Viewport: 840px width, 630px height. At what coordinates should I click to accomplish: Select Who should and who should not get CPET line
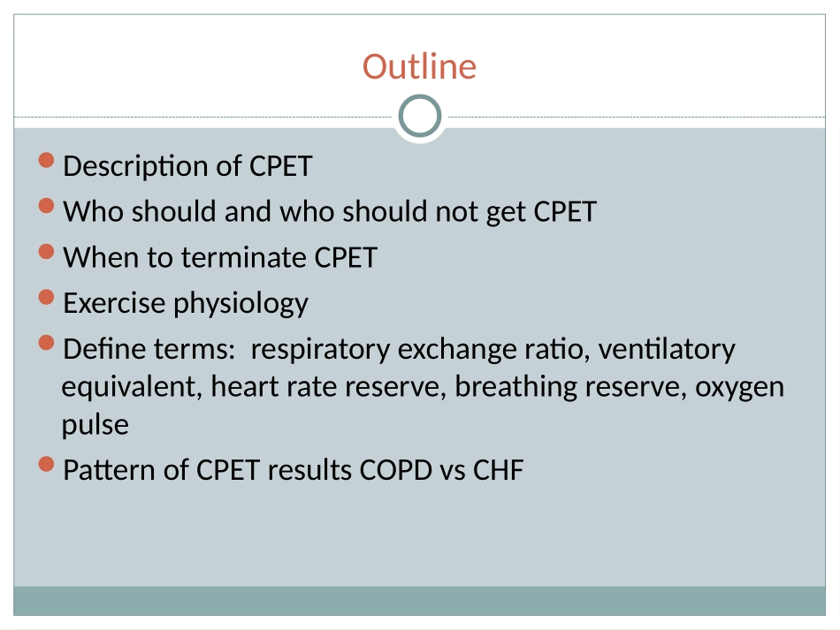click(x=330, y=212)
